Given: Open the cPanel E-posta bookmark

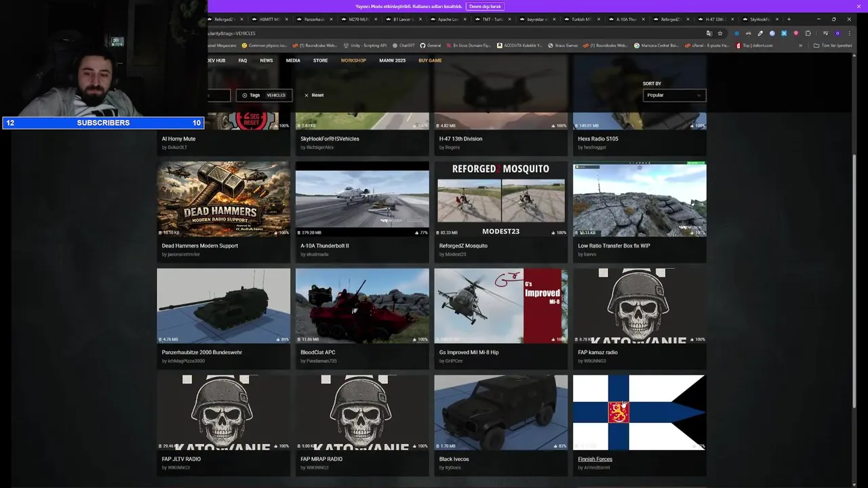Looking at the screenshot, I should 707,45.
